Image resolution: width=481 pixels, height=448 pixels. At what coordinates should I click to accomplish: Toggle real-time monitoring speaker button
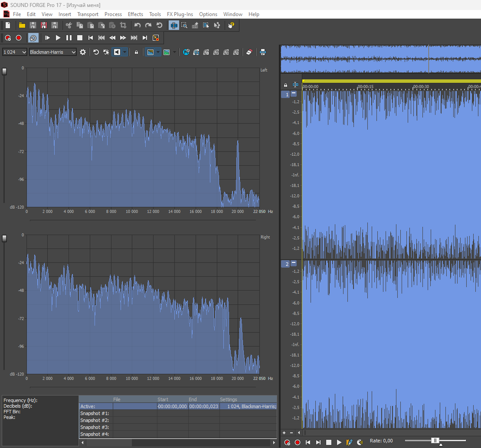point(117,52)
